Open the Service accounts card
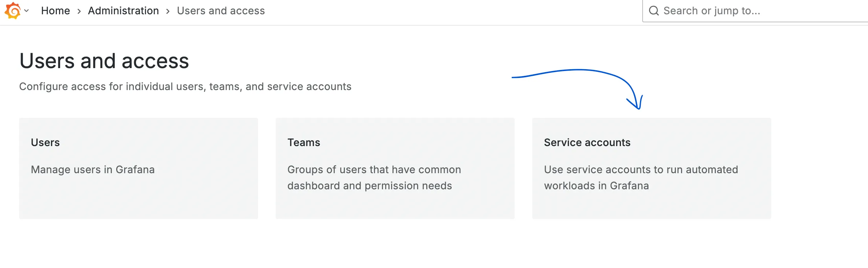868x268 pixels. pos(652,168)
